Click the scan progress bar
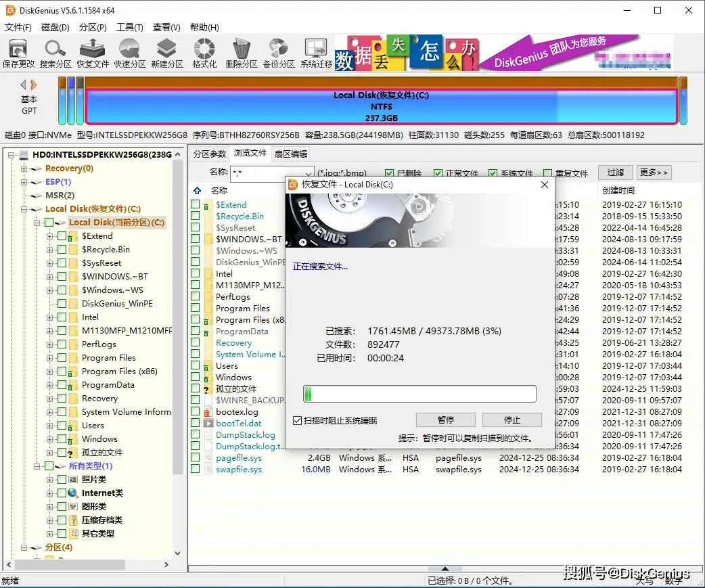The width and height of the screenshot is (705, 588). [x=419, y=394]
